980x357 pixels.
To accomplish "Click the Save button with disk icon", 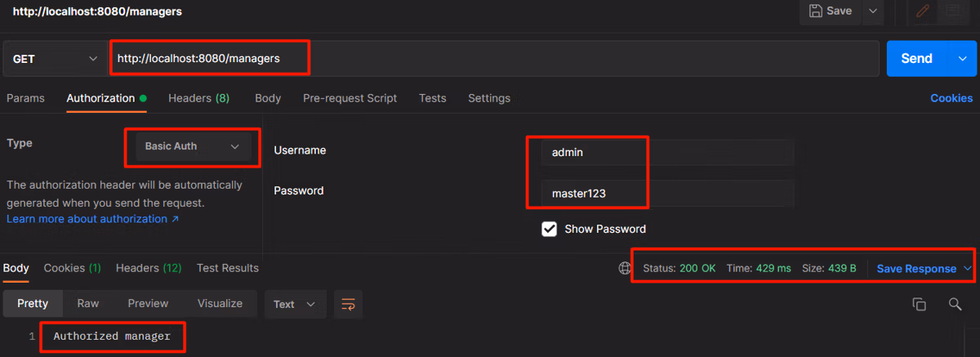I will tap(831, 11).
